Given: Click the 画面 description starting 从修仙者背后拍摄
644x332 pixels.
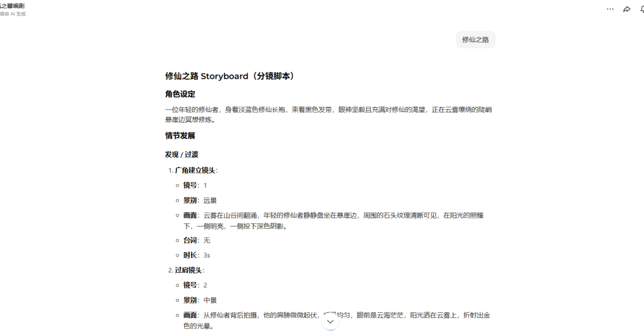Looking at the screenshot, I should (x=337, y=321).
